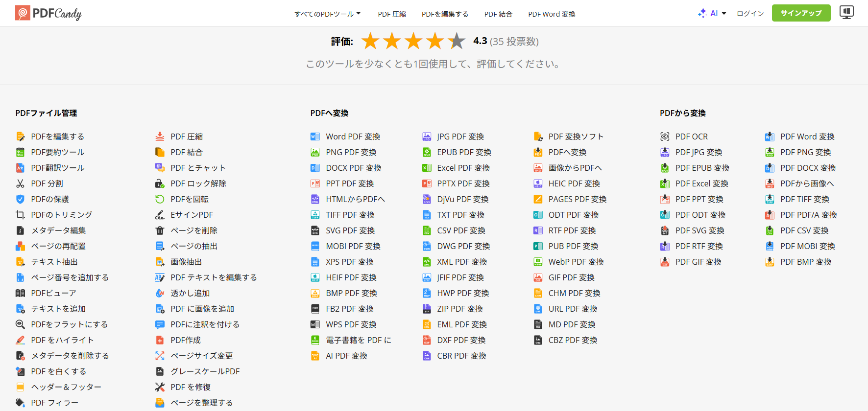Open the PDF PDF/A 変換 link
The image size is (868, 411).
[x=809, y=215]
